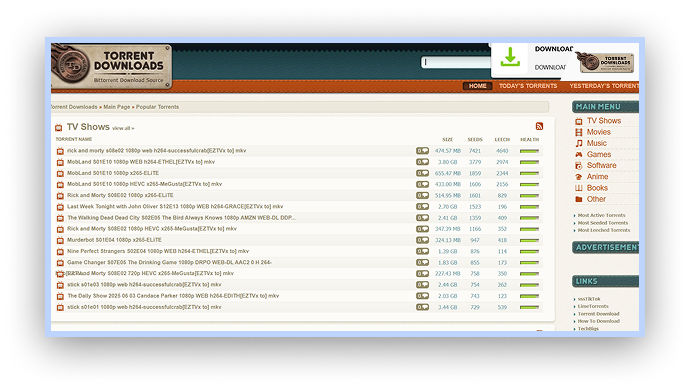The height and width of the screenshot is (390, 690).
Task: Click inside the search input field
Action: click(x=455, y=62)
